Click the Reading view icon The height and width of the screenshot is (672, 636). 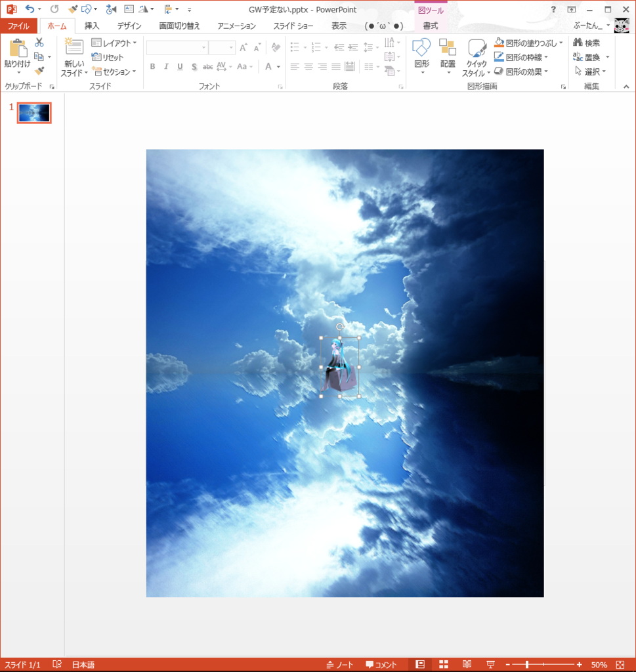[x=467, y=664]
